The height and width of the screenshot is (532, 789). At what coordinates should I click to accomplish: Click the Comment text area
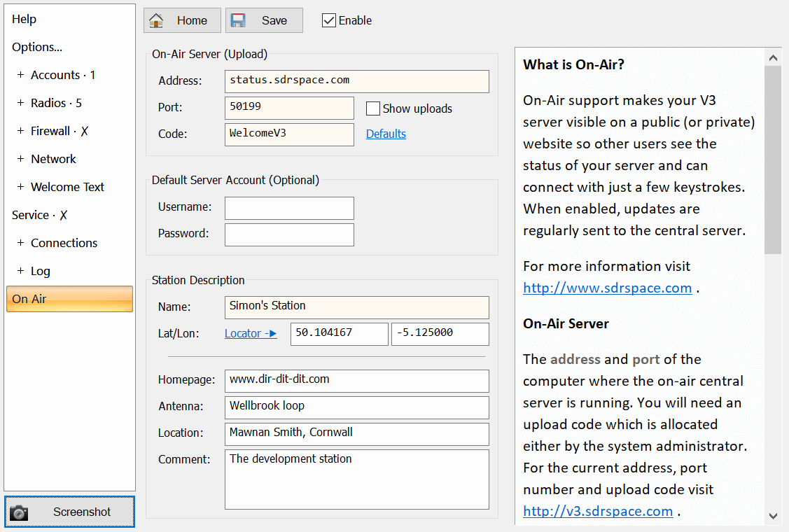pos(356,479)
